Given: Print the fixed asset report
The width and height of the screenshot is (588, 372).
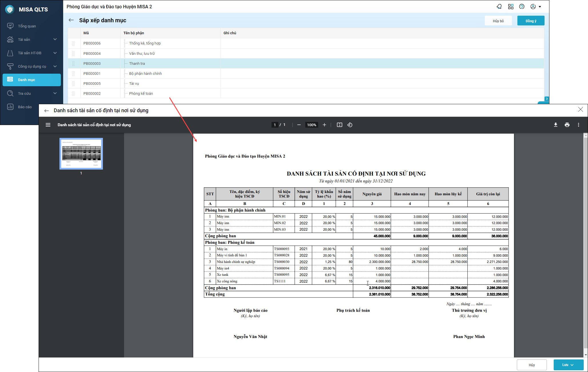Looking at the screenshot, I should (x=567, y=125).
